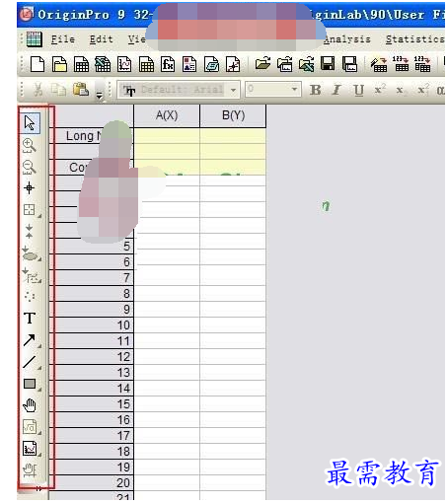Viewport: 447px width, 504px height.
Task: Select the Pointer tool
Action: pyautogui.click(x=30, y=123)
